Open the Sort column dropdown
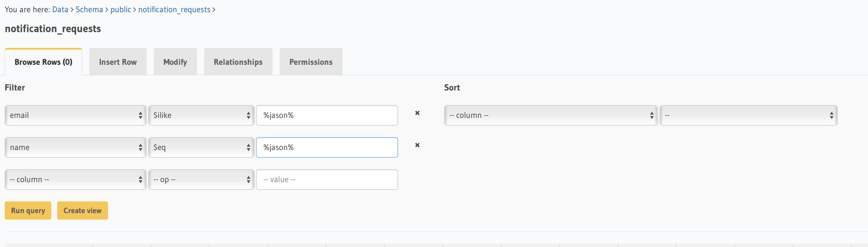 [550, 116]
